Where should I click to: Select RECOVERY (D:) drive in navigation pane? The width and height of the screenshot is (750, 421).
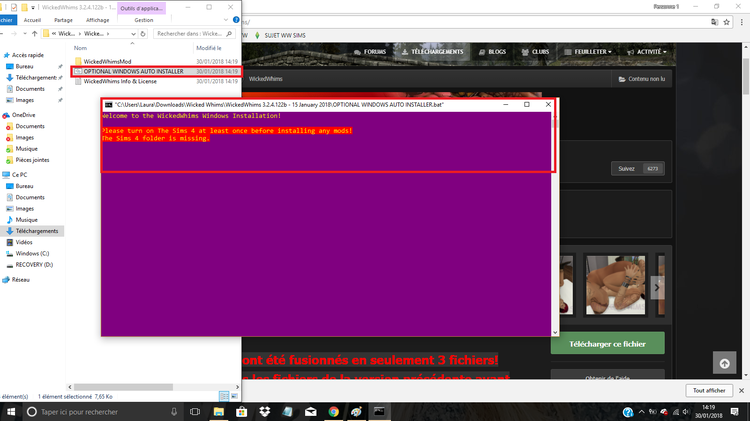(x=34, y=265)
